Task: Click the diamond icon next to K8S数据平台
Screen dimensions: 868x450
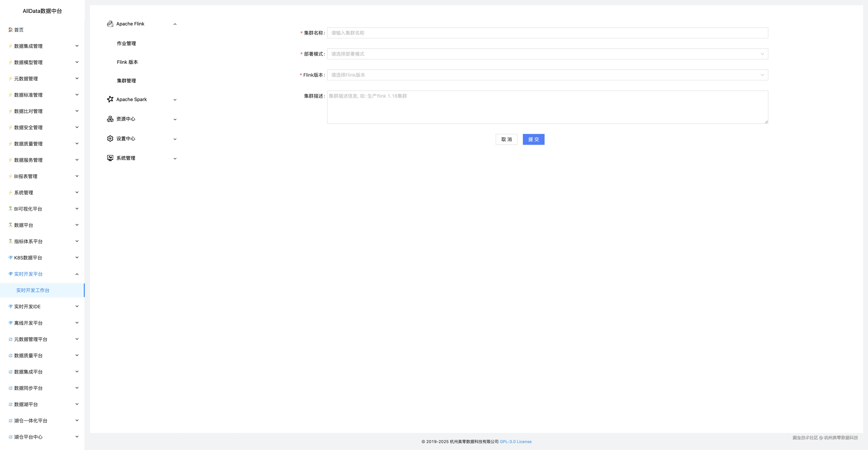Action: tap(11, 258)
